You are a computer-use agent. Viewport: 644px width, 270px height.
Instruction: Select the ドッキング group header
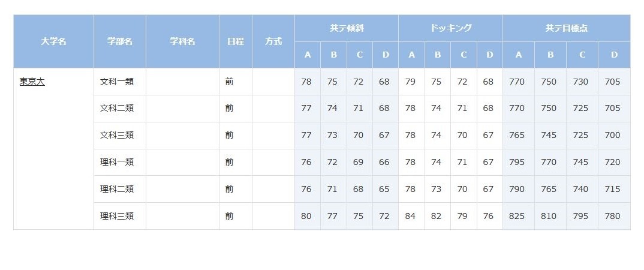[x=450, y=28]
